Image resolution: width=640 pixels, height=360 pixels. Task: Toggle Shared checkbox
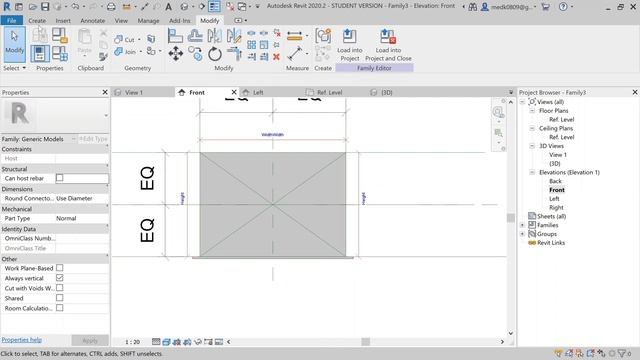[x=60, y=298]
